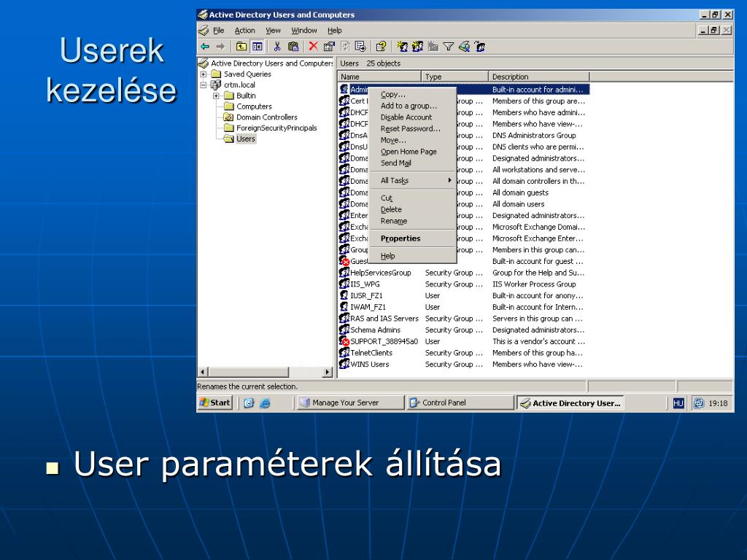Image resolution: width=747 pixels, height=560 pixels.
Task: Open the All Tasks submenu
Action: [x=412, y=181]
